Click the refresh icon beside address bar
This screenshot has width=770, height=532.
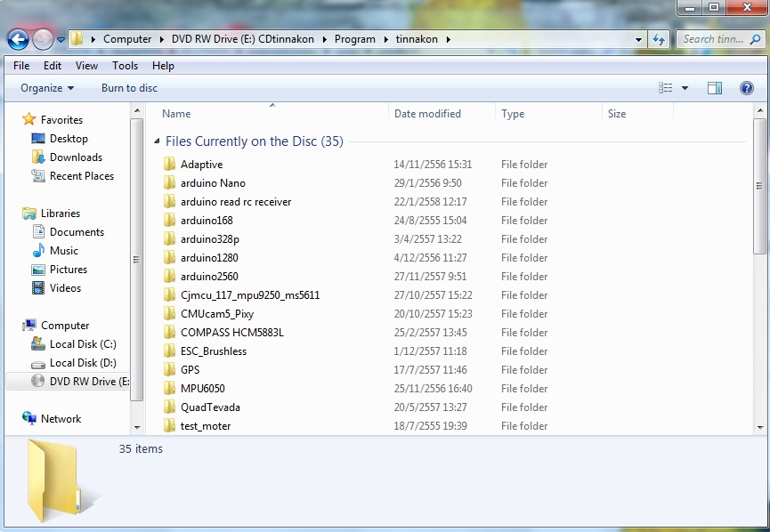pos(659,39)
